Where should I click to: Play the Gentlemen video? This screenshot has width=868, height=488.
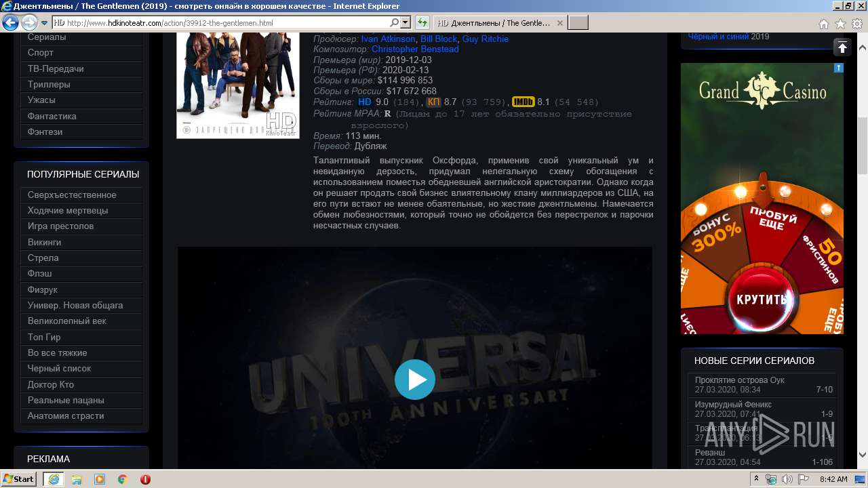[x=415, y=380]
